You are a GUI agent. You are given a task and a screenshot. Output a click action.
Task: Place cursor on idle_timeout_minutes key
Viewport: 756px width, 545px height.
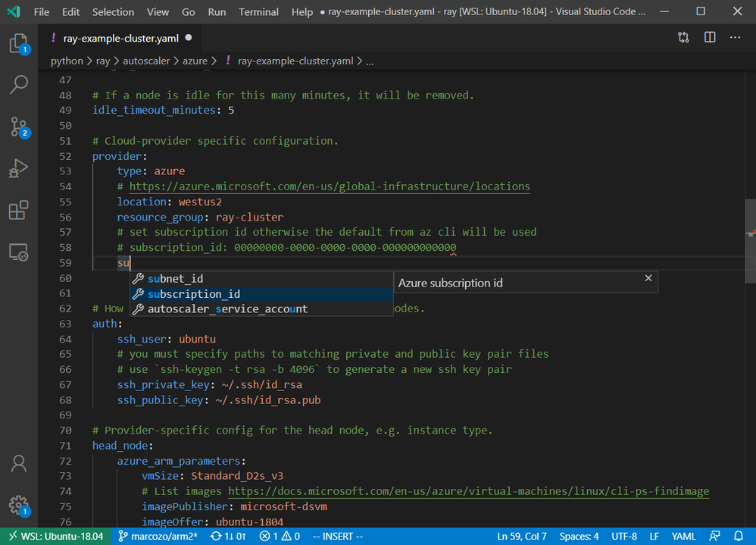click(x=154, y=111)
